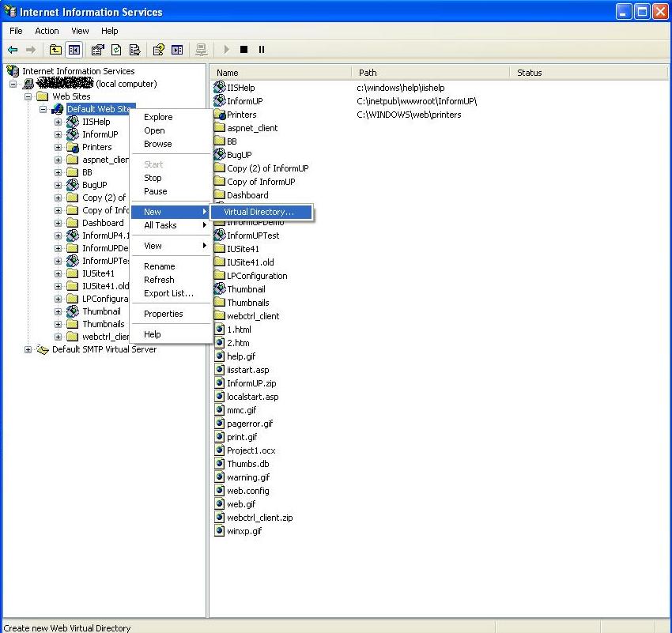
Task: Open Properties from the context menu
Action: 171,314
